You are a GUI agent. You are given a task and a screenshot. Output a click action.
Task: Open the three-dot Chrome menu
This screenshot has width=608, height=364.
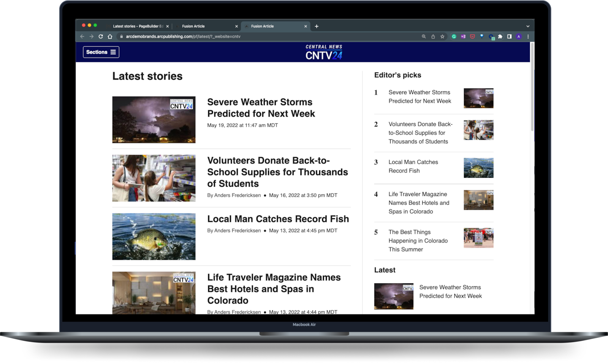(528, 36)
